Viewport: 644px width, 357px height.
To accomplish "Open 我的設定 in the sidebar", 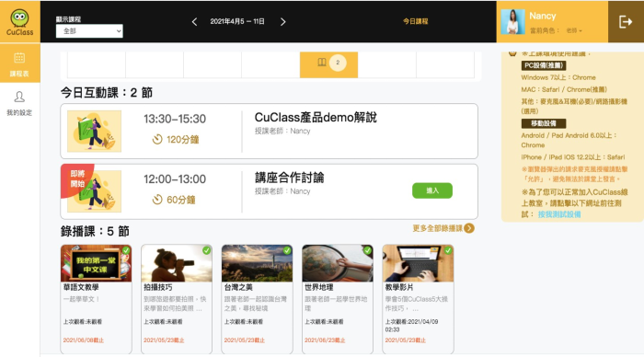I will coord(19,104).
